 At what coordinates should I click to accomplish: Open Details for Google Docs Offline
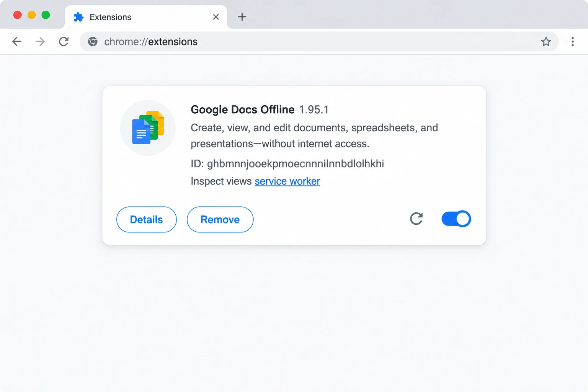[147, 219]
